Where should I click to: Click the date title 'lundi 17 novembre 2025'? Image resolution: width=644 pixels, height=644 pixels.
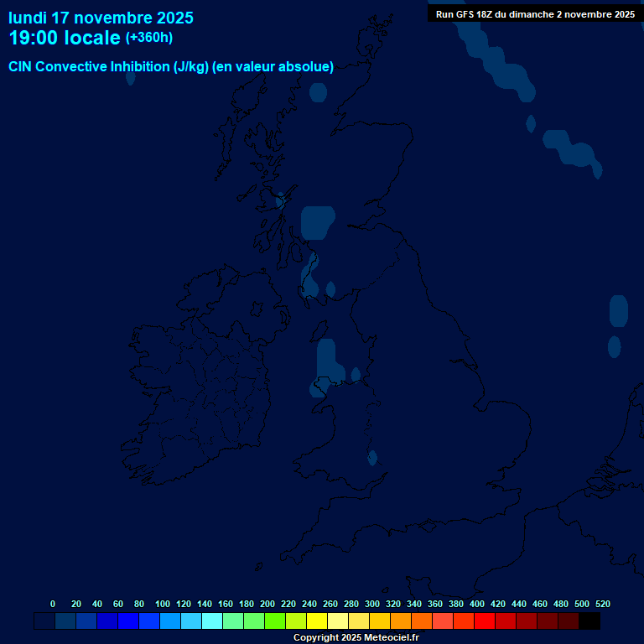coord(101,18)
